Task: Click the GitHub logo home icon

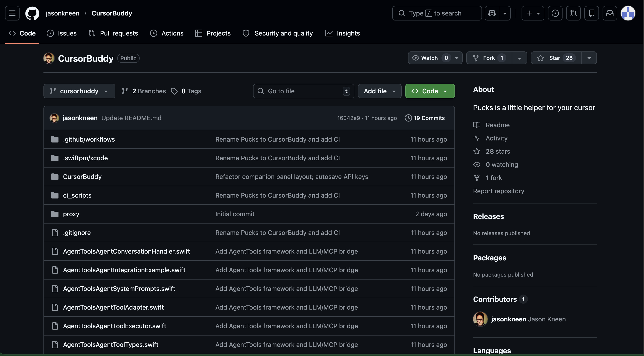Action: [x=32, y=13]
